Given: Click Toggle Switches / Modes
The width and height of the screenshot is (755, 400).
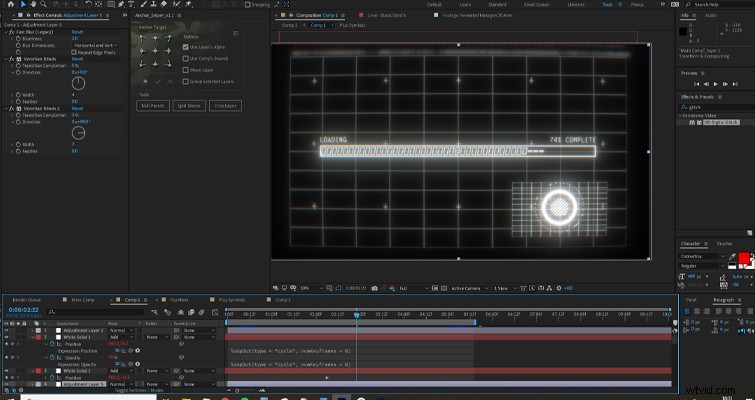Looking at the screenshot, I should point(140,390).
